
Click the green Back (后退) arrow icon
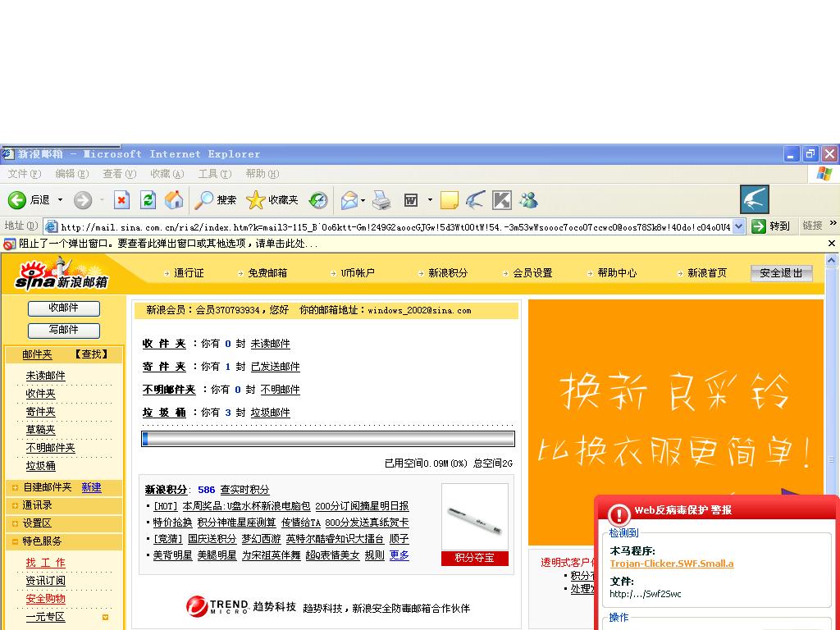(16, 200)
